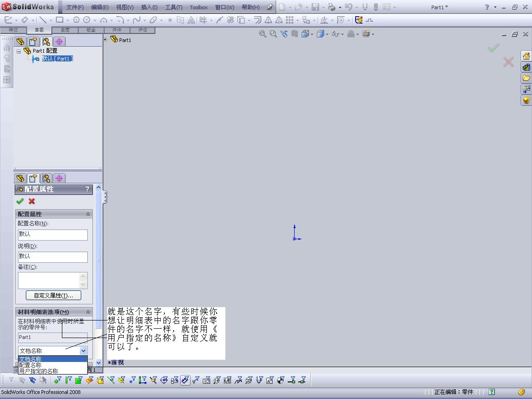Toggle the Filter Solid Bodies selection filter

point(100,380)
